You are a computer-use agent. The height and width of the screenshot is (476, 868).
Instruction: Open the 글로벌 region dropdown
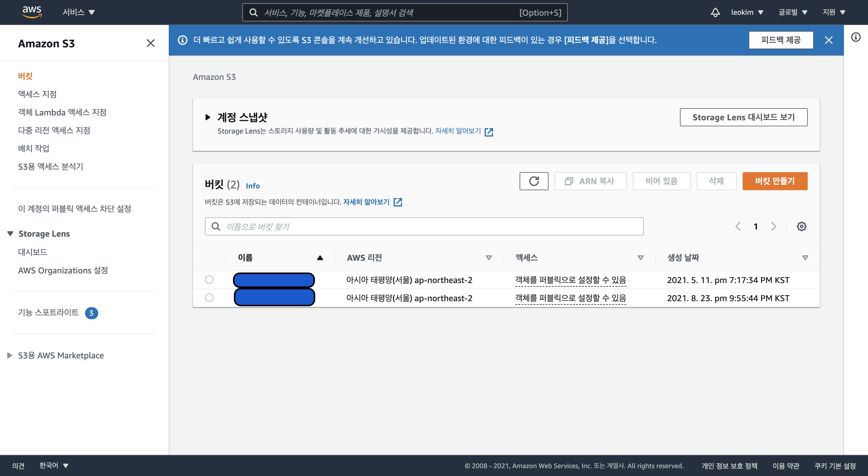(x=793, y=12)
